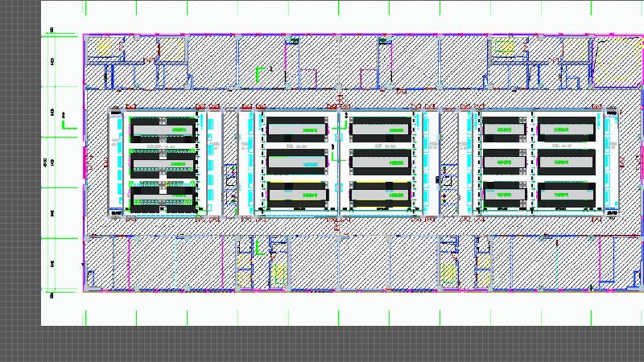Select the yellow hatched room at top-left
The width and height of the screenshot is (644, 362).
pos(104,47)
